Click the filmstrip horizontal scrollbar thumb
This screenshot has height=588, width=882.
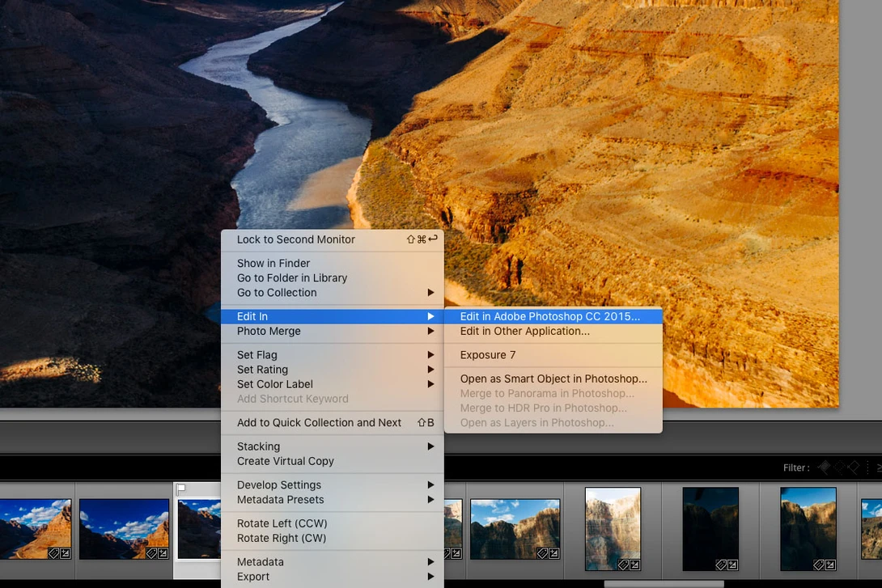664,584
